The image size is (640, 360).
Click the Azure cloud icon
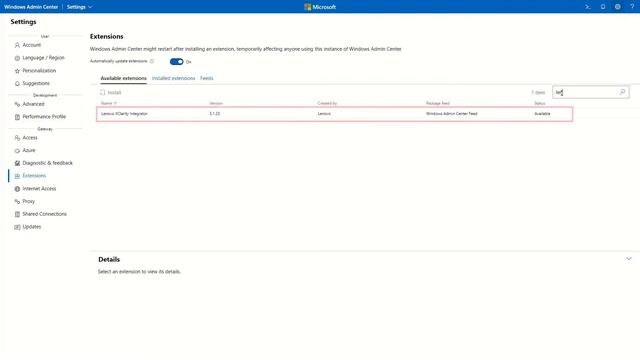(17, 151)
